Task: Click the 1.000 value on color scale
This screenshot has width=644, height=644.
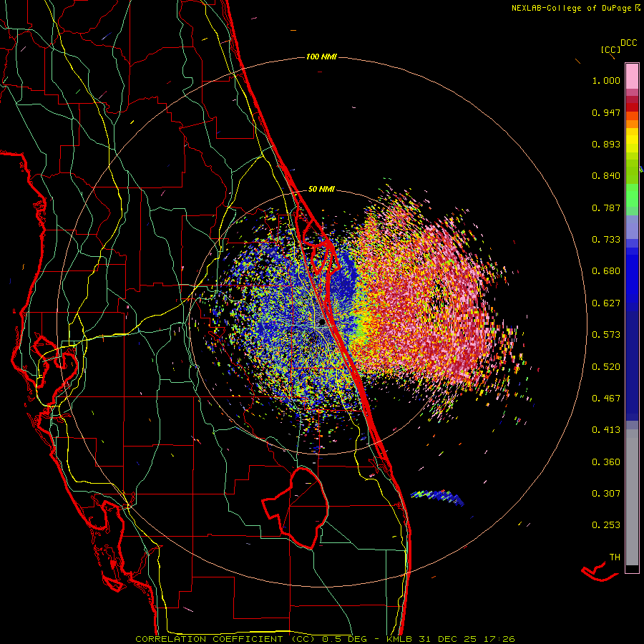Action: click(x=606, y=81)
